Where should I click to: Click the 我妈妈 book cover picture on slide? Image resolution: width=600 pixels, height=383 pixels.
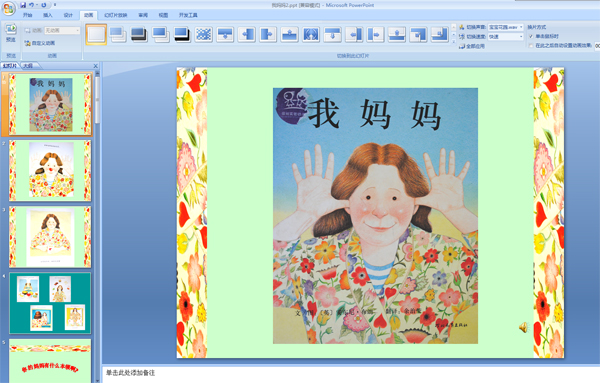(x=375, y=216)
